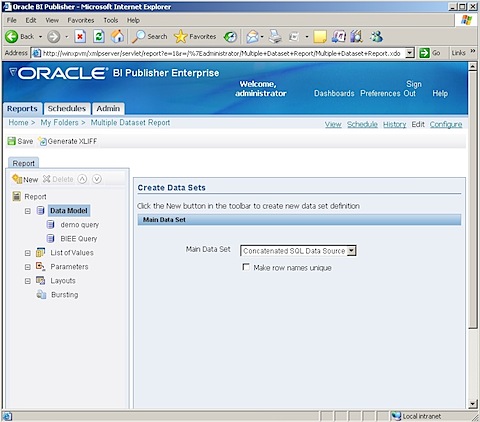Click the demo query dataset icon

click(50, 224)
